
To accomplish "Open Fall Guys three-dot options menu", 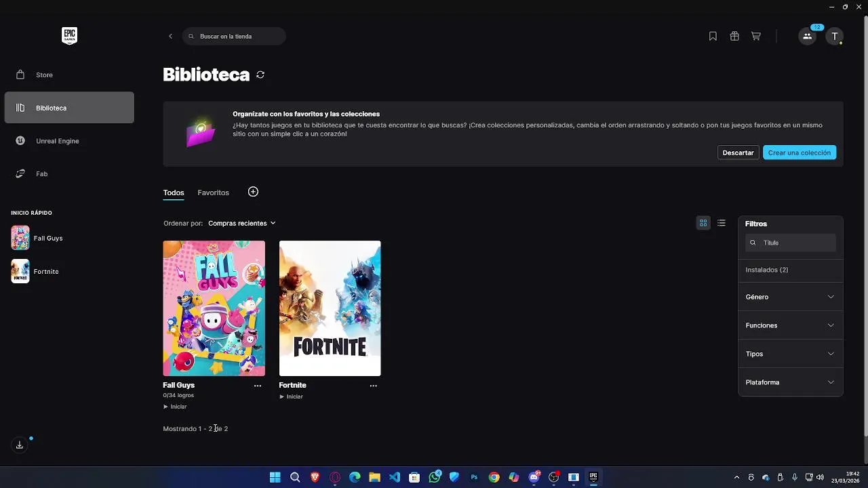I will [258, 386].
